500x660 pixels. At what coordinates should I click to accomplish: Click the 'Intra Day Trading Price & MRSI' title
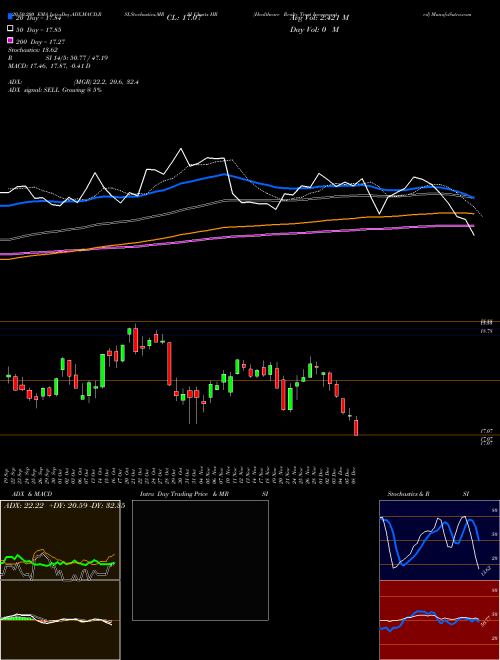(204, 494)
